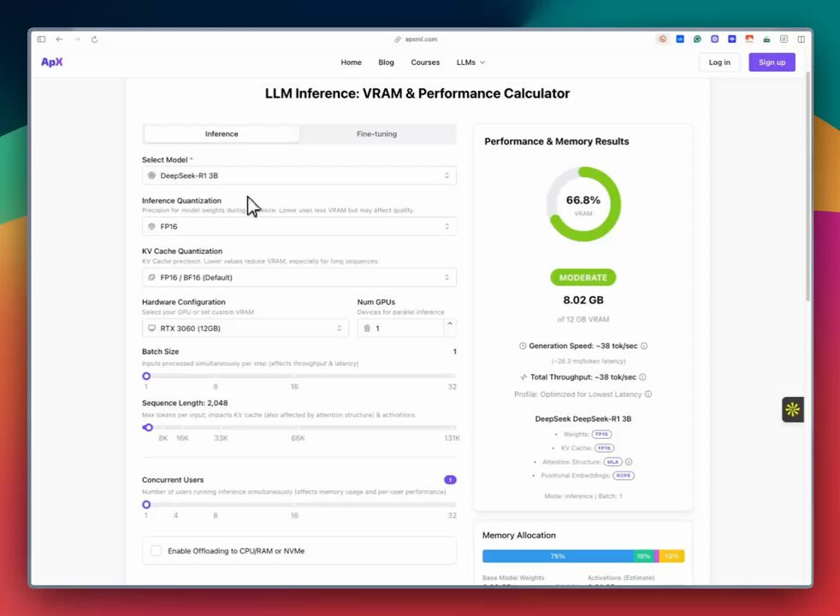Click the "DeepSeek DeepSeek-R1 3B" model name
Viewport: 840px width, 616px height.
click(583, 419)
